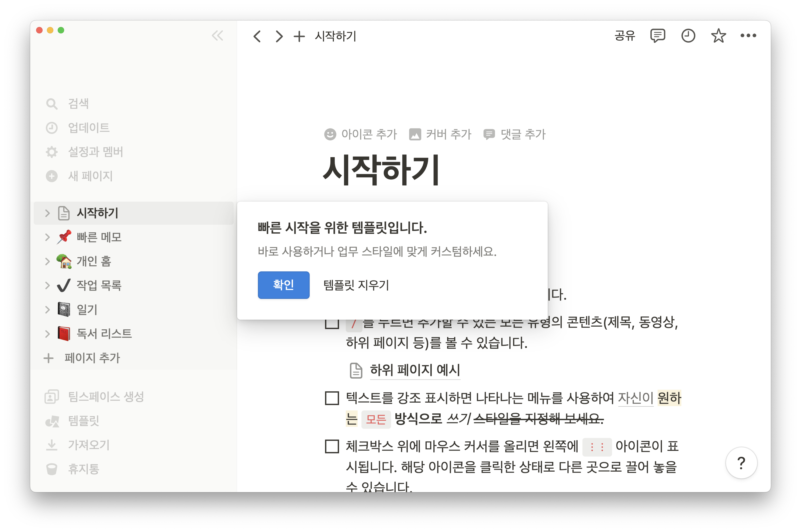The height and width of the screenshot is (532, 801).
Task: Open 템플릿 in sidebar
Action: pyautogui.click(x=84, y=421)
